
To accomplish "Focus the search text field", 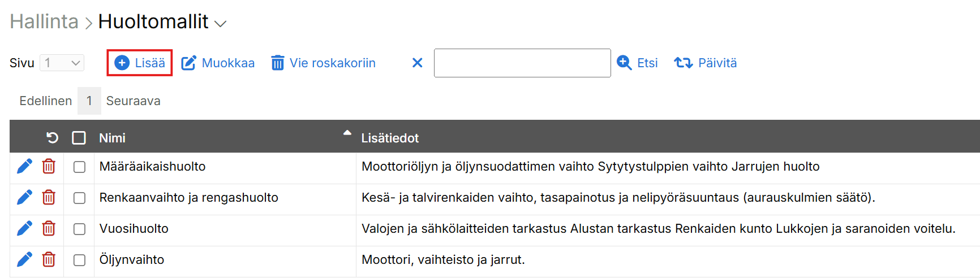I will coord(522,63).
